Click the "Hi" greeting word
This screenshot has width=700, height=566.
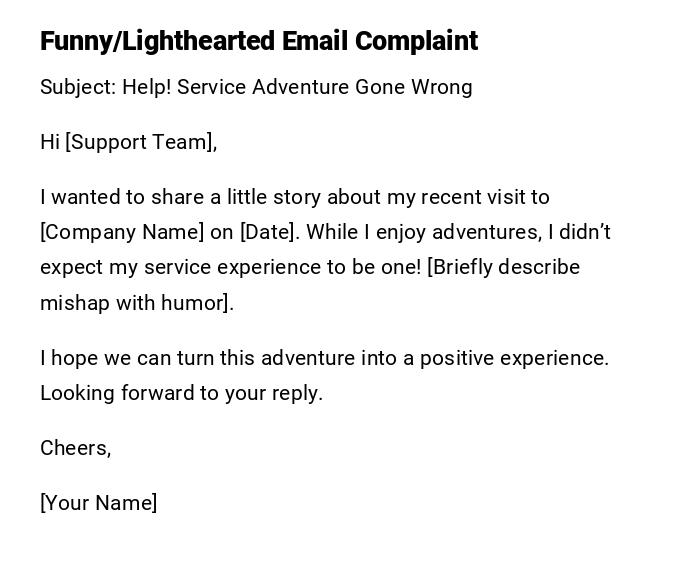(x=50, y=142)
